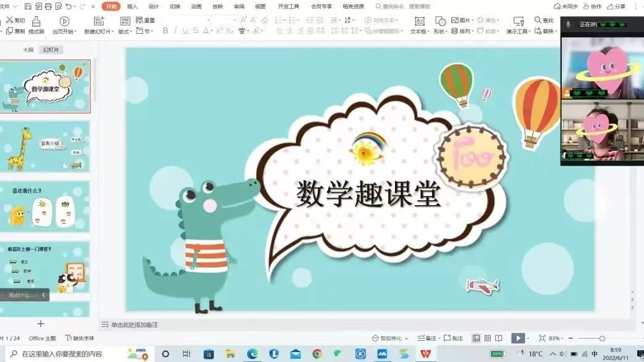This screenshot has width=644, height=362.
Task: Switch to slide sorter grid view
Action: [488, 338]
